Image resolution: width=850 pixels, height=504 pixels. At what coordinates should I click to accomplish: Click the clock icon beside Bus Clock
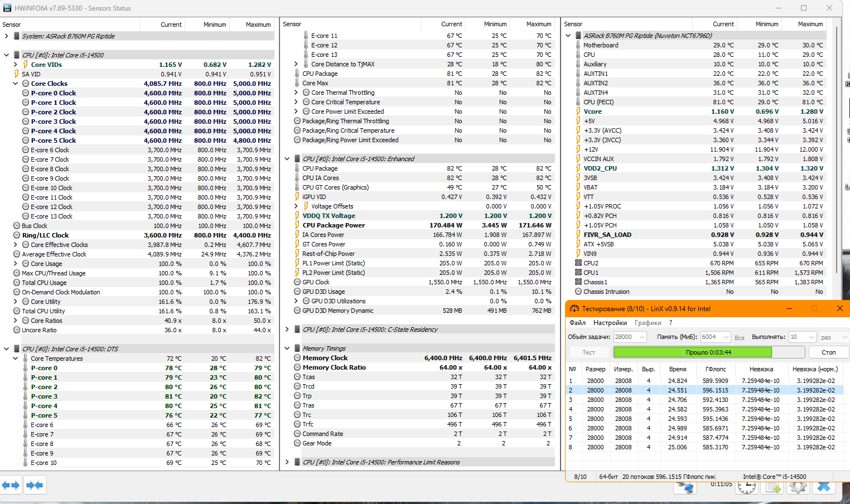click(x=17, y=226)
